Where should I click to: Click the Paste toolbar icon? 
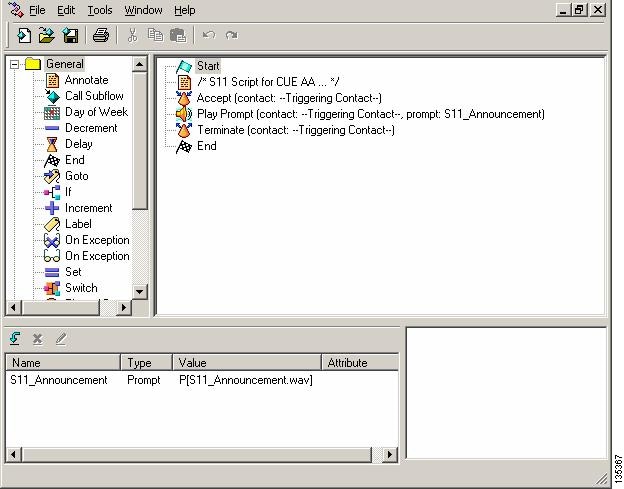(x=177, y=35)
